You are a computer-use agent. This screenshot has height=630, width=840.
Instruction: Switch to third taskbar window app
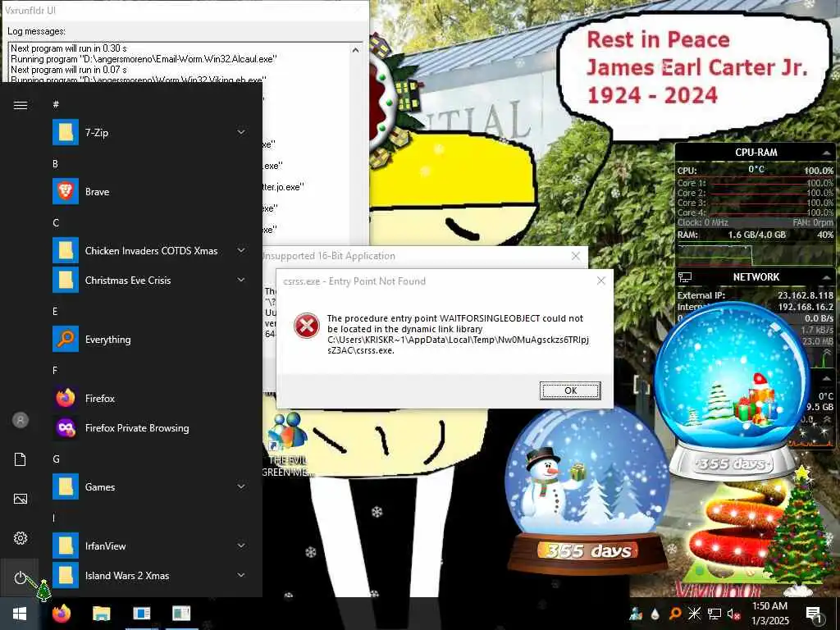(x=141, y=614)
